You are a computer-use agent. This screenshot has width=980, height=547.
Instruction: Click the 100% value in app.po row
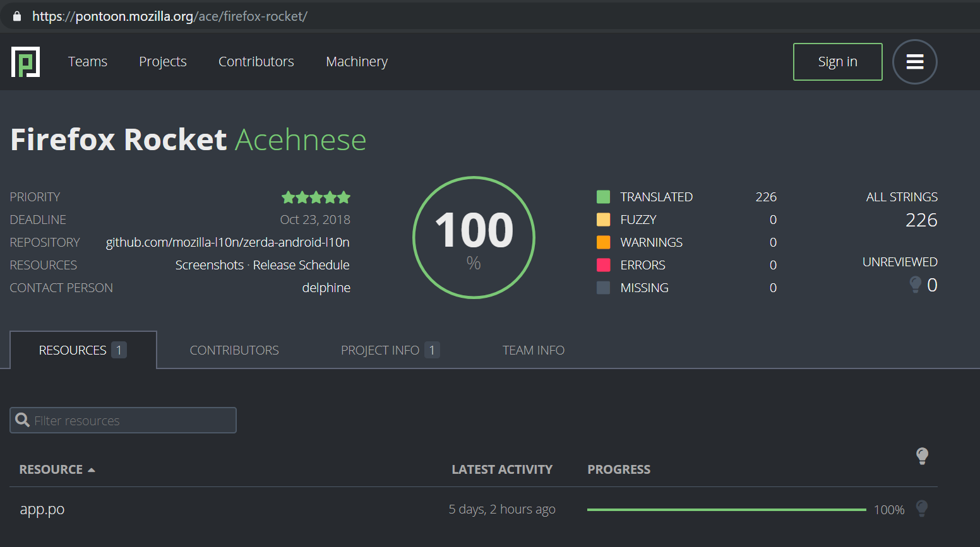pos(889,510)
